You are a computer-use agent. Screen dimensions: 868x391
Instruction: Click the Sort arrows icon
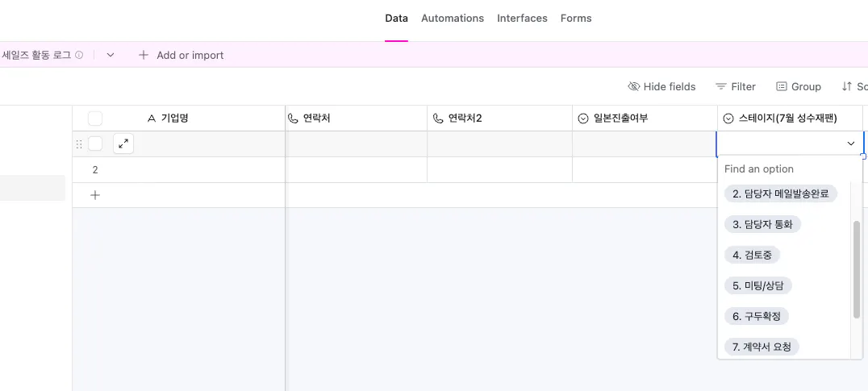[x=846, y=86]
